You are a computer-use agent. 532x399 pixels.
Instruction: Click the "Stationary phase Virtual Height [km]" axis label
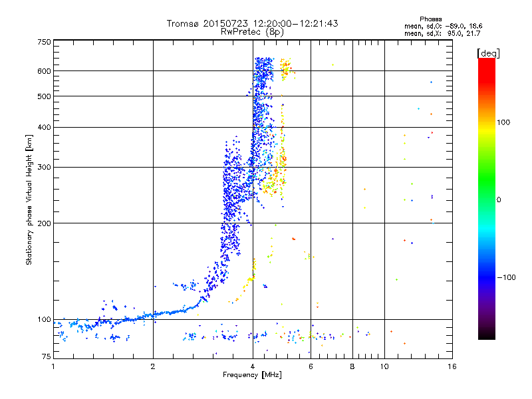coord(29,200)
